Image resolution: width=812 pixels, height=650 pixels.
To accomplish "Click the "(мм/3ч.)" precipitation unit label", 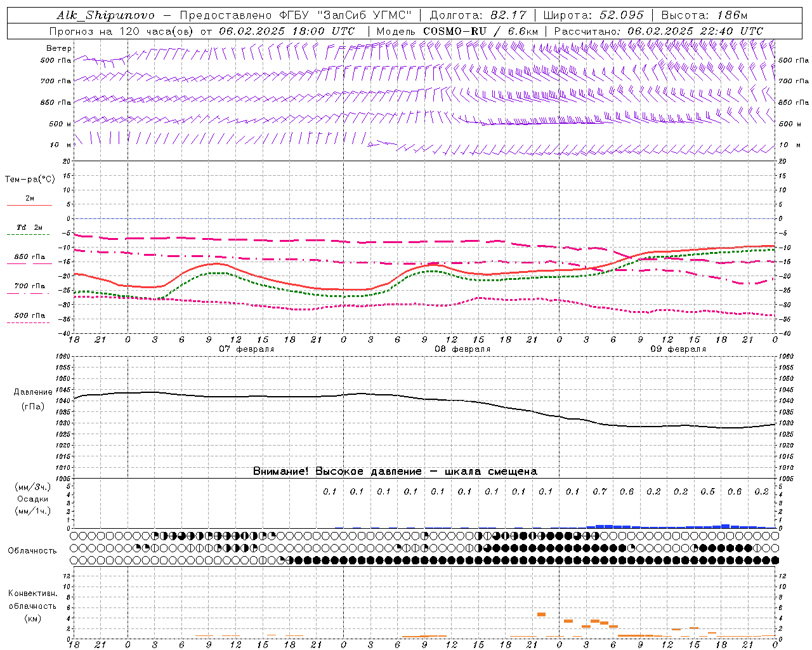I will click(x=33, y=487).
